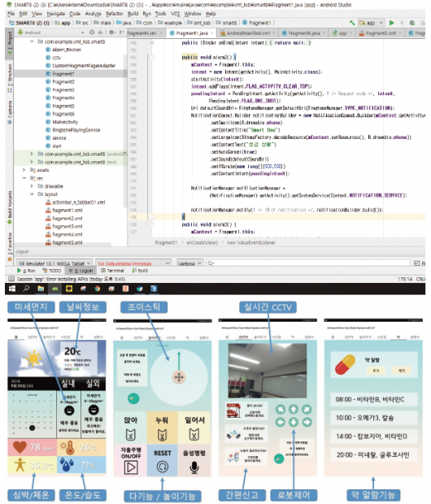431x504 pixels.
Task: Toggle the 2: Favorites tool window
Action: point(10,247)
